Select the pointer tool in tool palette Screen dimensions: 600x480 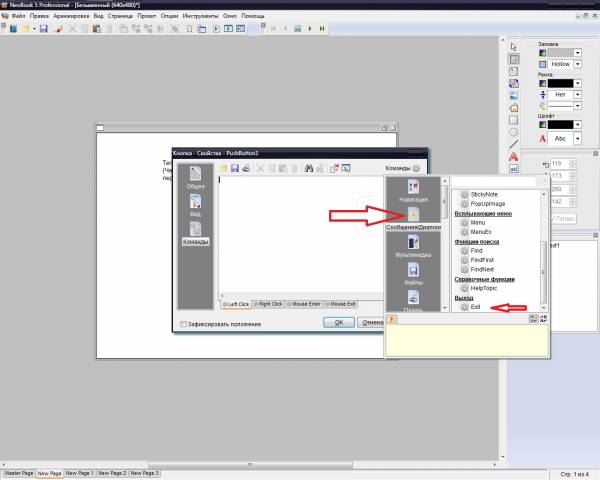click(x=514, y=46)
